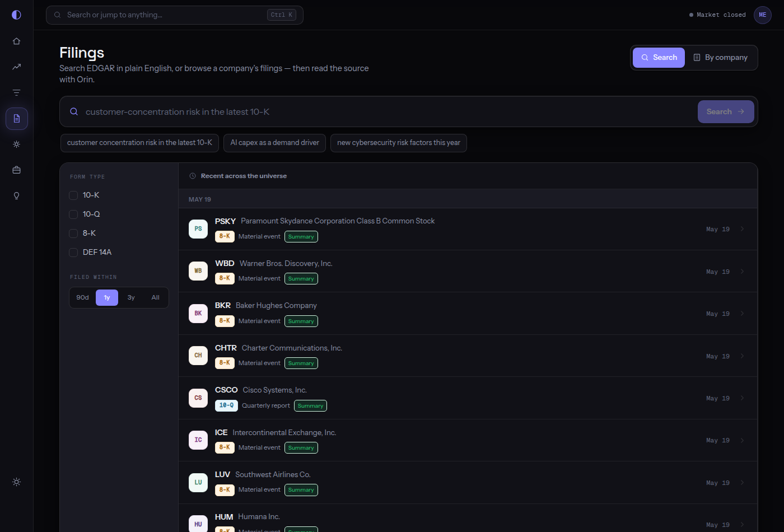Set filed within to 3y

click(x=131, y=297)
